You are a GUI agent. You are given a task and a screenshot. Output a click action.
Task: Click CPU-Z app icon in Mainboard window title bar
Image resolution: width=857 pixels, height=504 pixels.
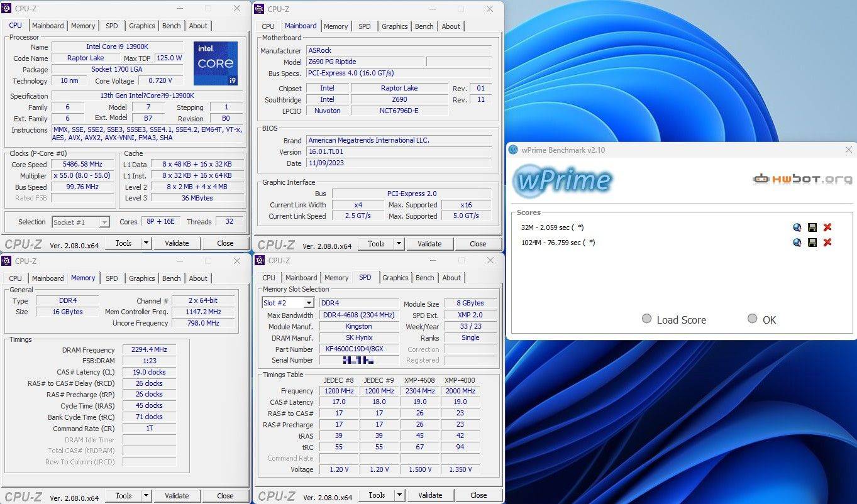pos(259,9)
